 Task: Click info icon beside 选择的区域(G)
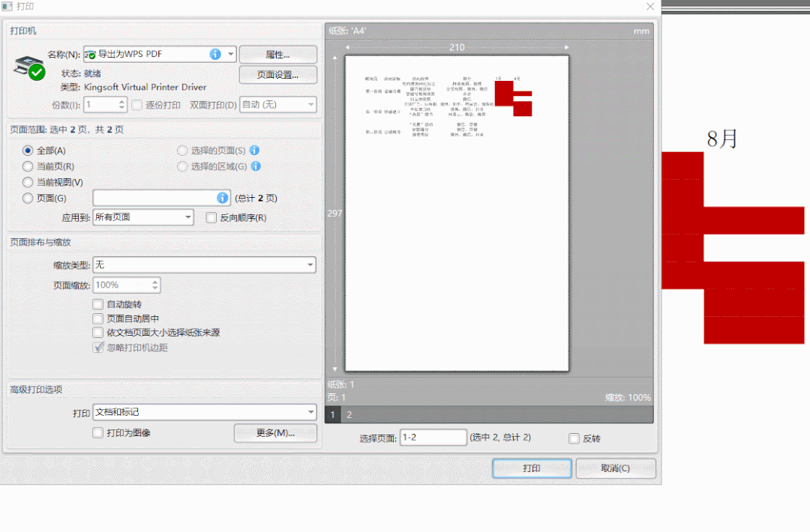pos(256,166)
